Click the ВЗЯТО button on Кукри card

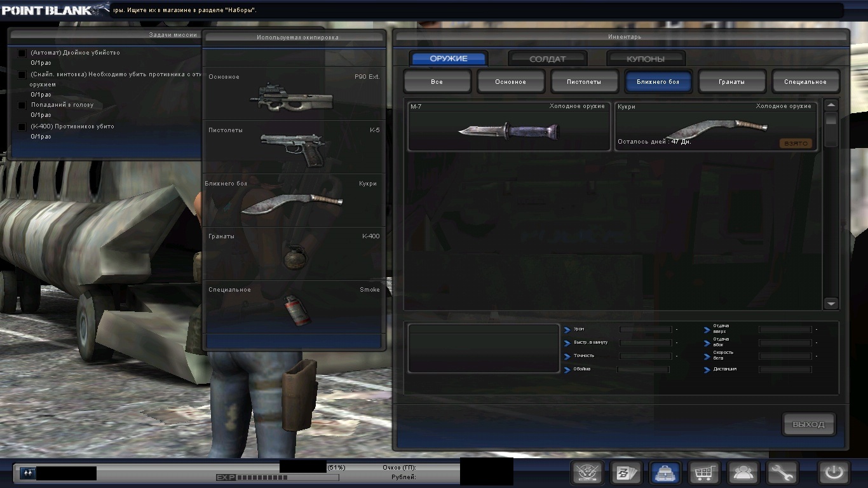(x=796, y=143)
